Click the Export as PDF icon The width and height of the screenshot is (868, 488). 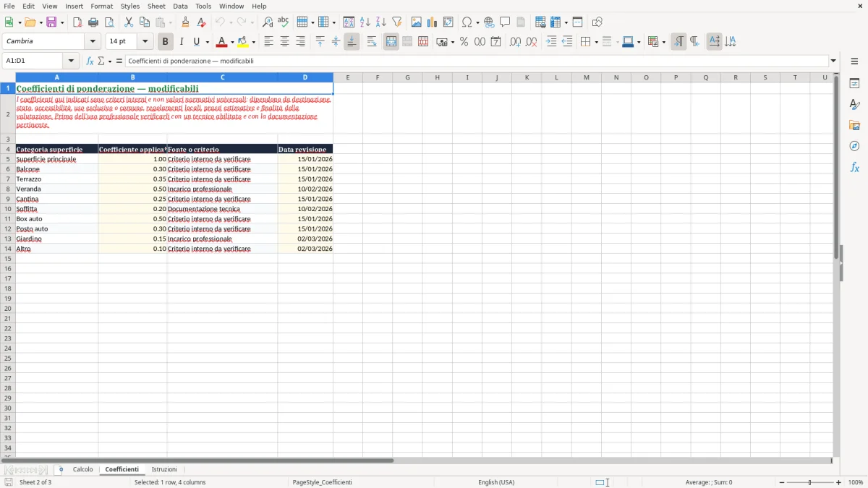coord(77,22)
